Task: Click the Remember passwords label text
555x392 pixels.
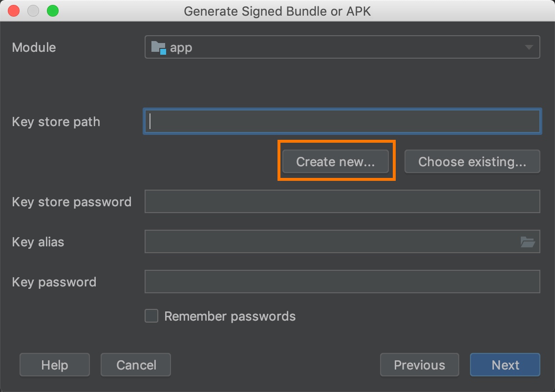Action: coord(230,316)
